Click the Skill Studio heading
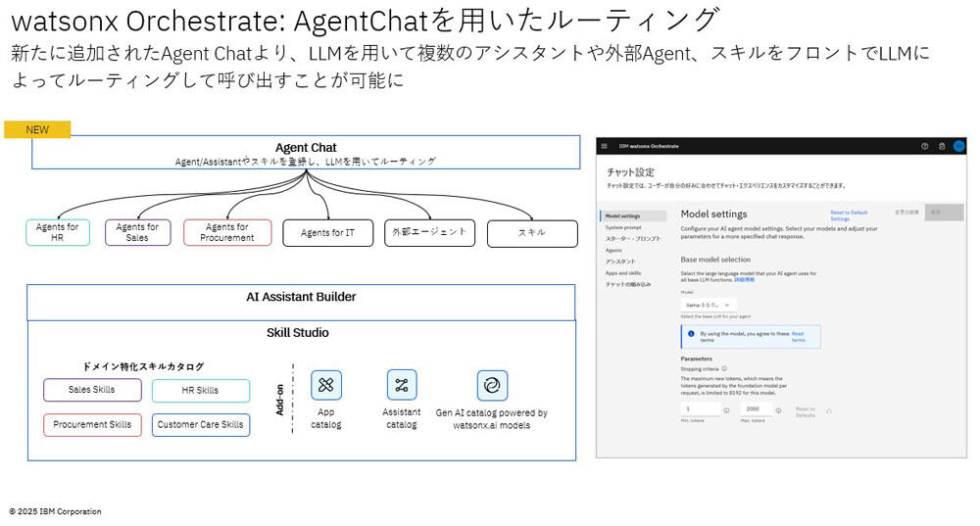 point(298,333)
